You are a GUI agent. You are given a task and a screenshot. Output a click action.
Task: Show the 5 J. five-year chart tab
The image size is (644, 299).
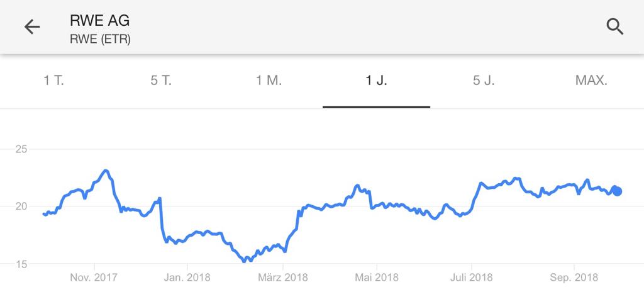(484, 81)
